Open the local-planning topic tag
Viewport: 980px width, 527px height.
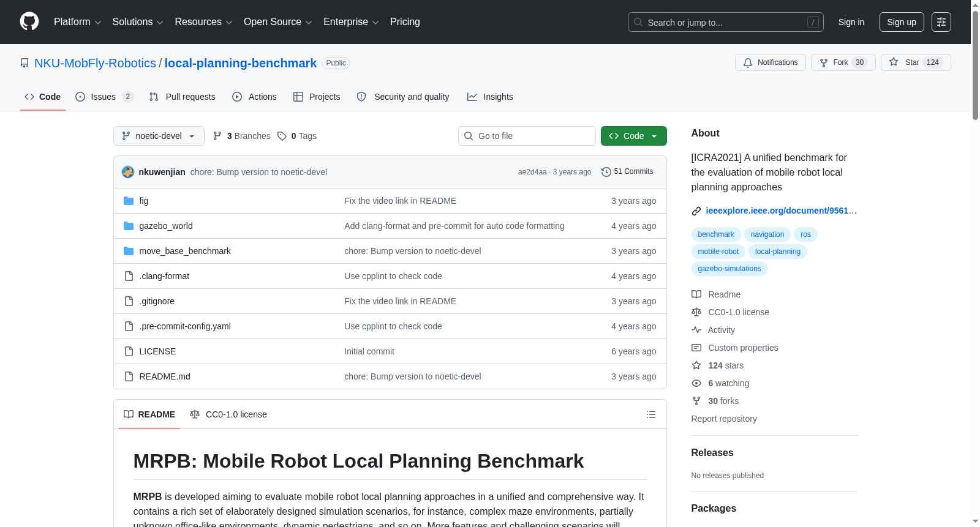point(778,252)
